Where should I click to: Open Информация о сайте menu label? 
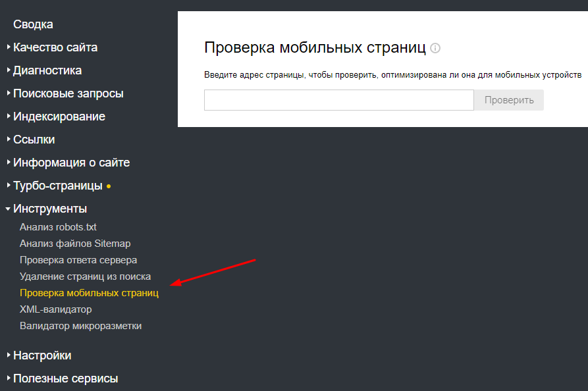point(72,163)
